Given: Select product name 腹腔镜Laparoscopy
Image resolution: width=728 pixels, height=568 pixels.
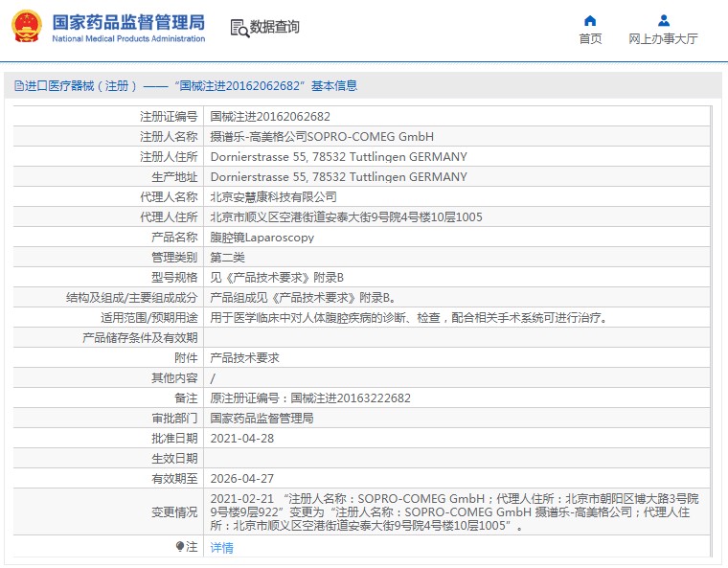Looking at the screenshot, I should tap(262, 238).
